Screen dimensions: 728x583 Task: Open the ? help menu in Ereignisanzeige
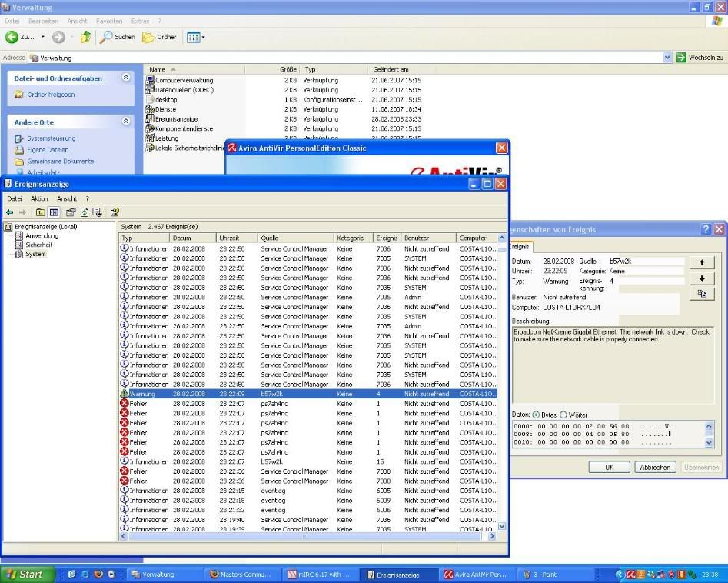pos(87,199)
